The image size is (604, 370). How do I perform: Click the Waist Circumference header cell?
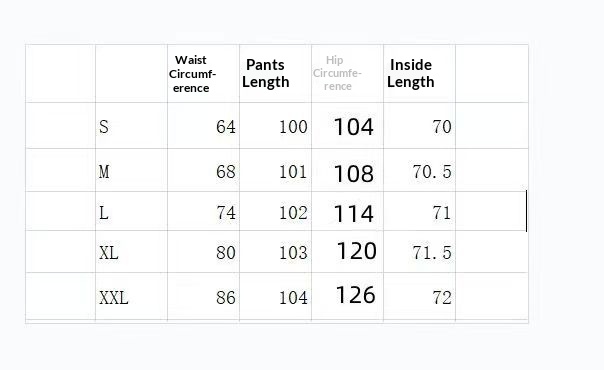tap(203, 74)
